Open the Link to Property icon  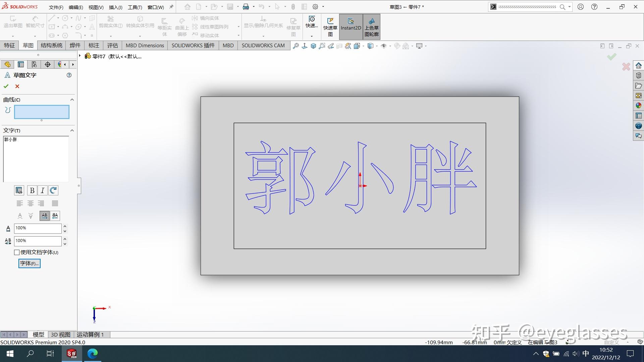coord(19,190)
